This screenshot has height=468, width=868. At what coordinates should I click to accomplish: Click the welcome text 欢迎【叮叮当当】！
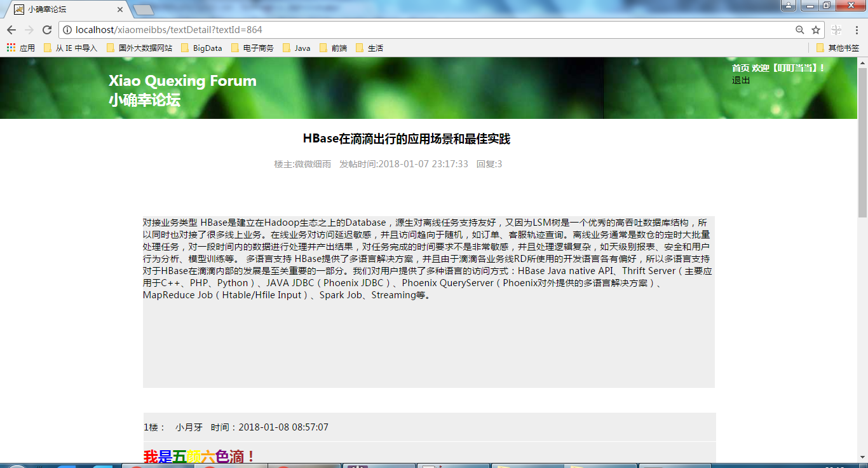(788, 67)
